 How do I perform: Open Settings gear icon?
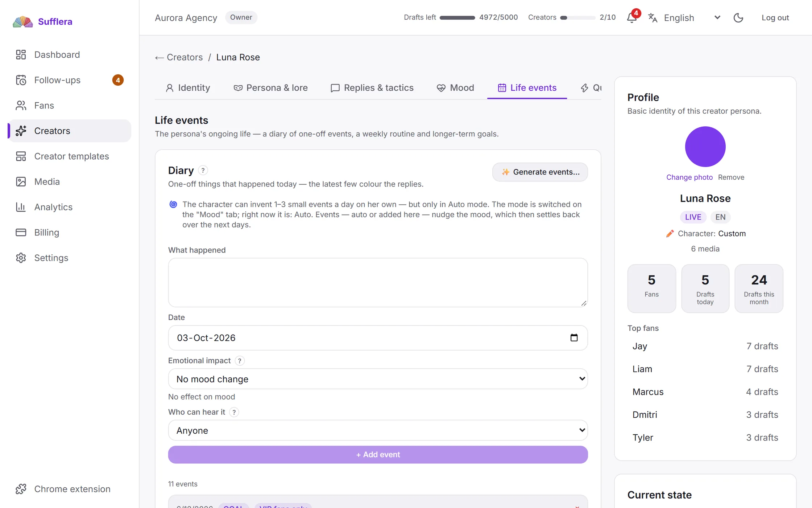(x=21, y=258)
